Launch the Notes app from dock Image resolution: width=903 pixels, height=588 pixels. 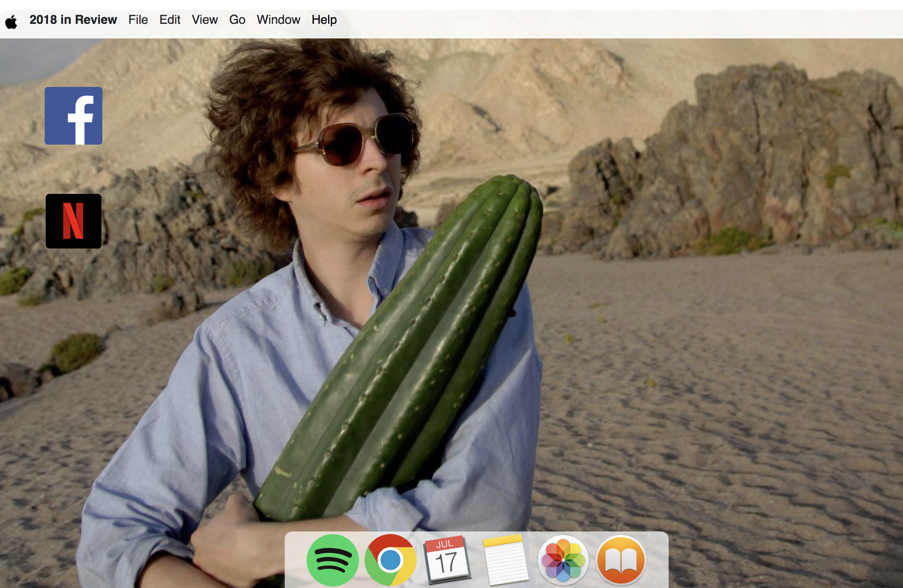coord(505,560)
